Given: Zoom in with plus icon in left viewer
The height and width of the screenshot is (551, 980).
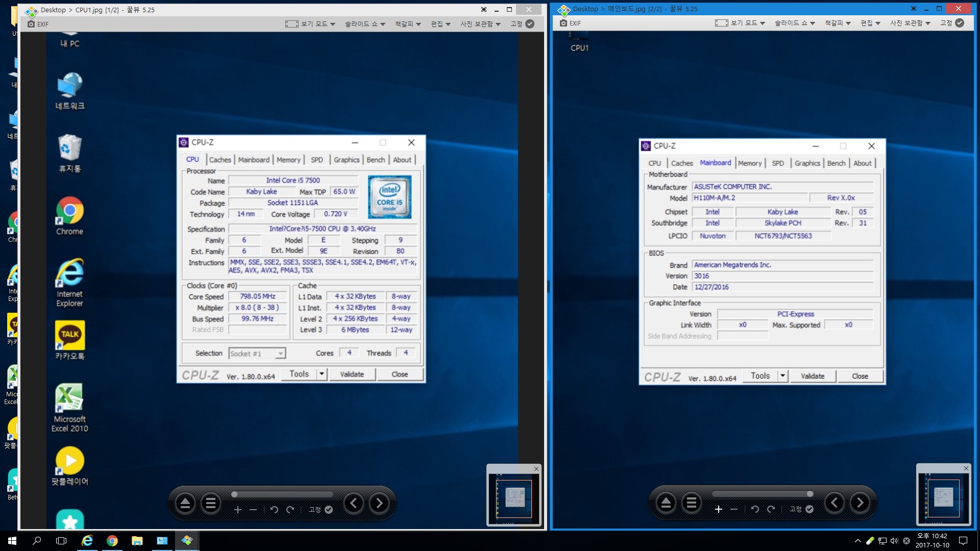Looking at the screenshot, I should point(238,510).
